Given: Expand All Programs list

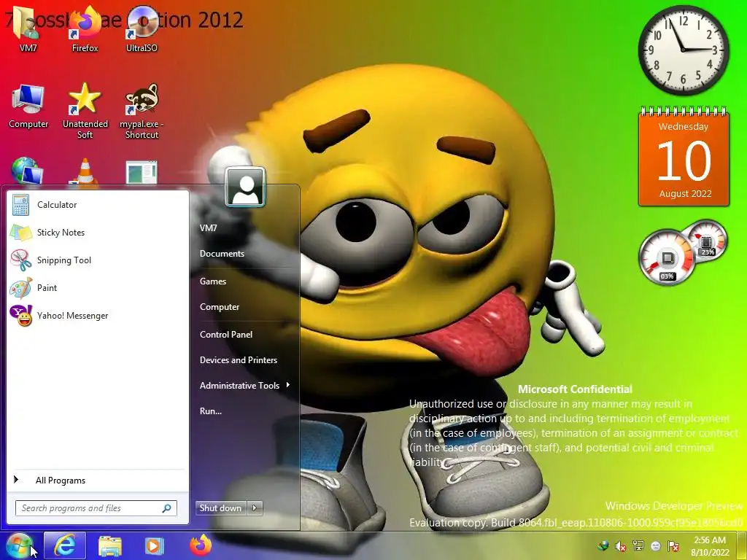Looking at the screenshot, I should point(98,481).
